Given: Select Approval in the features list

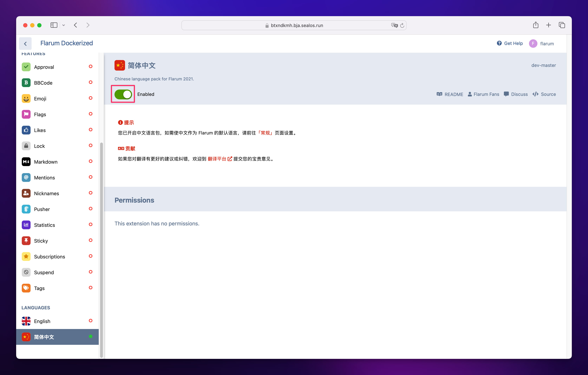Looking at the screenshot, I should [57, 67].
